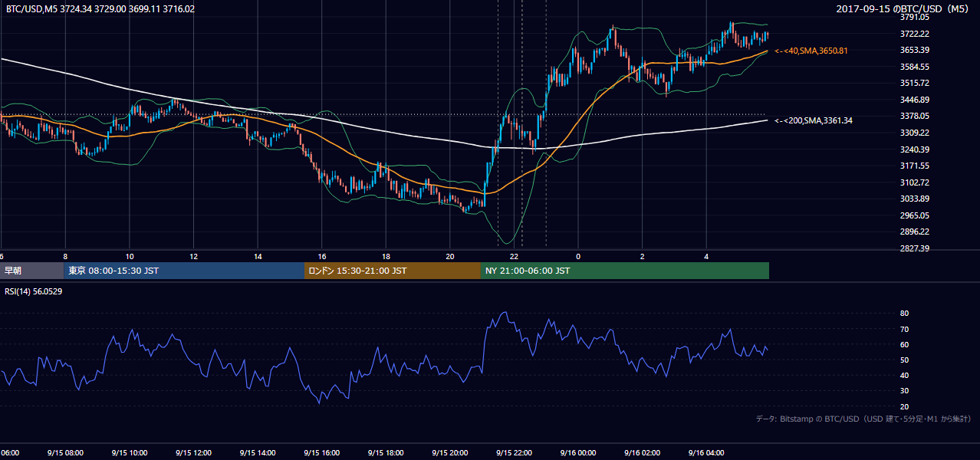Click hour tick 0 under the price chart

pos(578,257)
